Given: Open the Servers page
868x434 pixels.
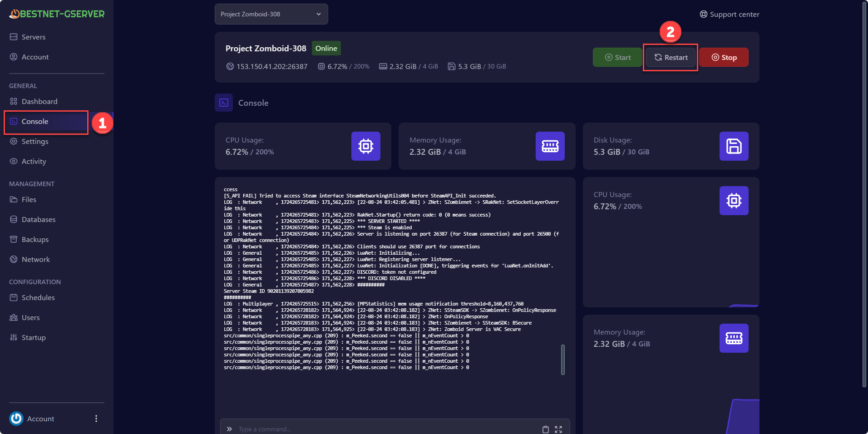Looking at the screenshot, I should click(34, 37).
